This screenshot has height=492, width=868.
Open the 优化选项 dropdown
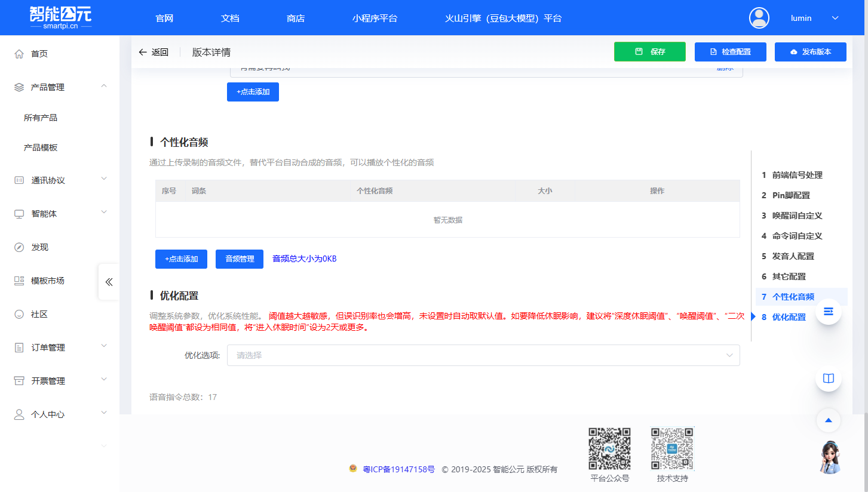(483, 355)
